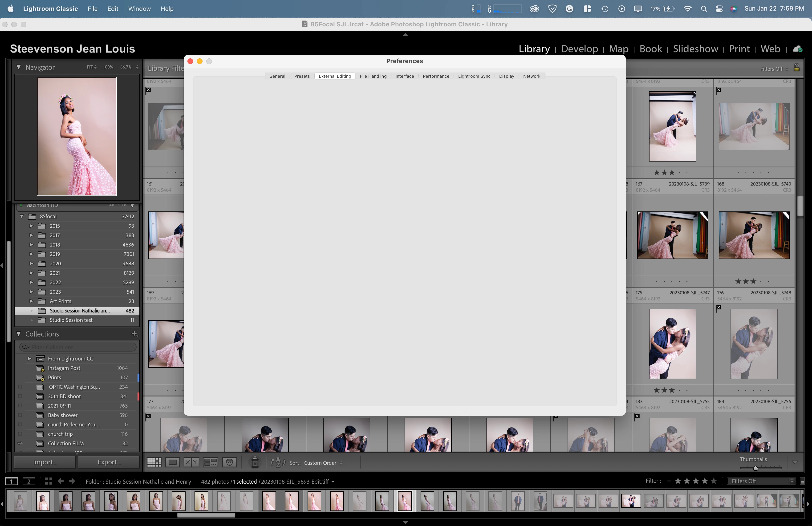The image size is (812, 526).
Task: Open the second window display button
Action: (29, 481)
